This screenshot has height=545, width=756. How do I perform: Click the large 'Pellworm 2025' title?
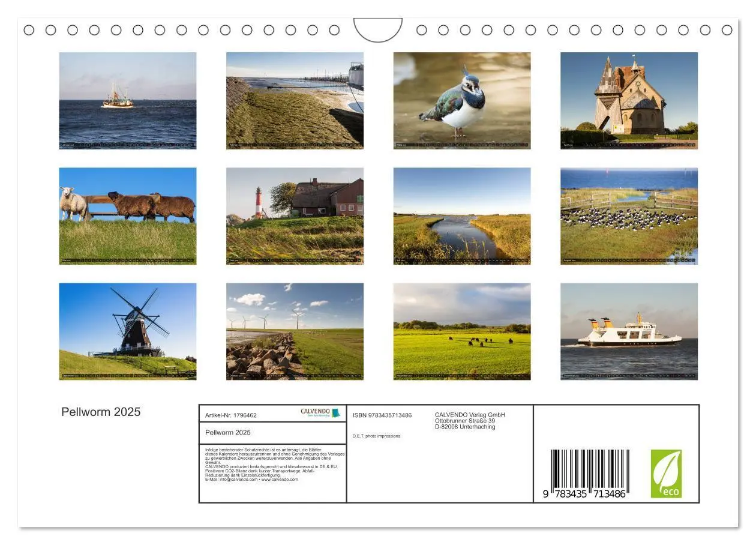click(x=101, y=412)
